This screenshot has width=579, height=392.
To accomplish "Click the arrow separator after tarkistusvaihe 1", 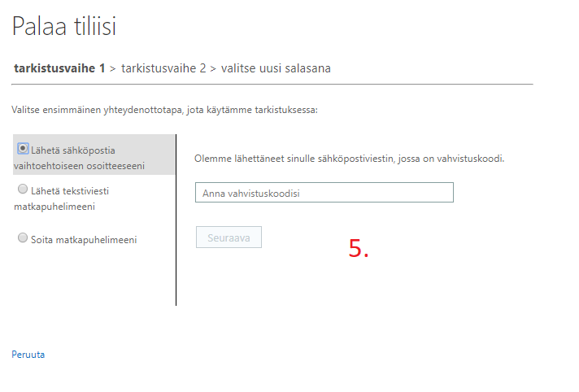I will coord(113,68).
